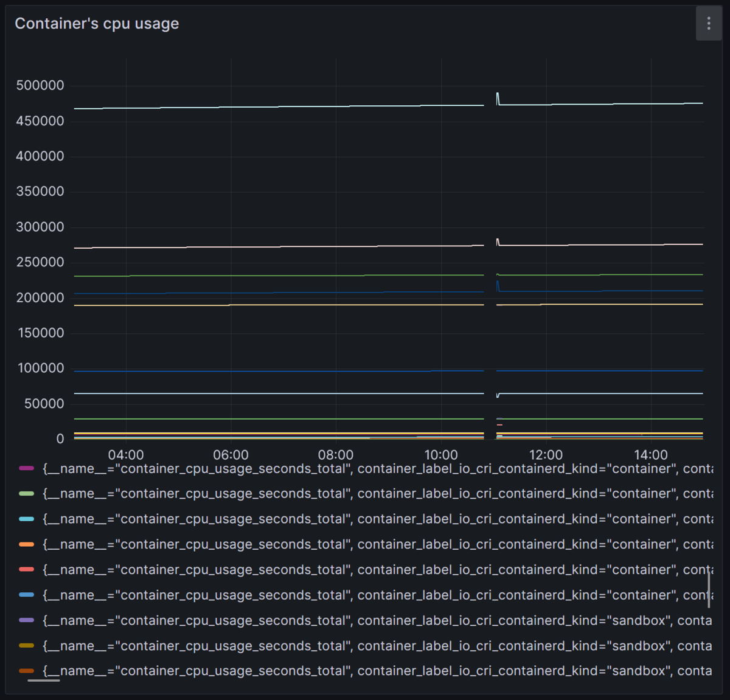Click the brown sandbox legend series swatch
Image resolution: width=730 pixels, height=700 pixels.
27,671
